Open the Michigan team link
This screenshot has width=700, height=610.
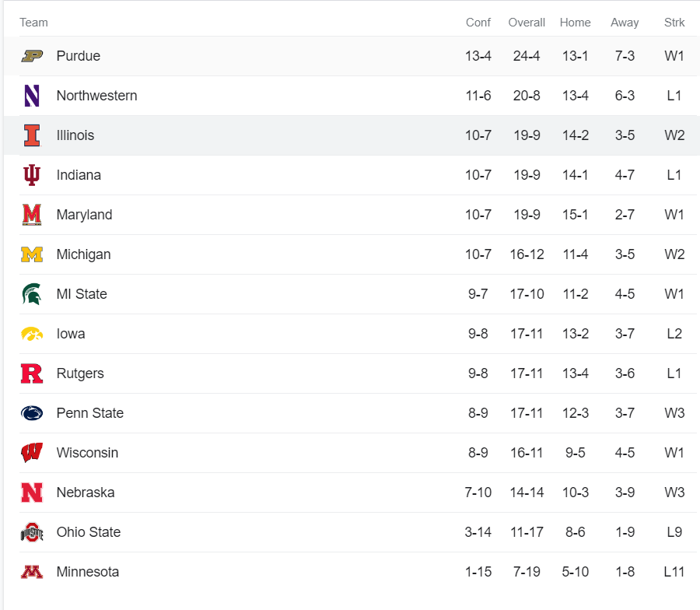(83, 254)
